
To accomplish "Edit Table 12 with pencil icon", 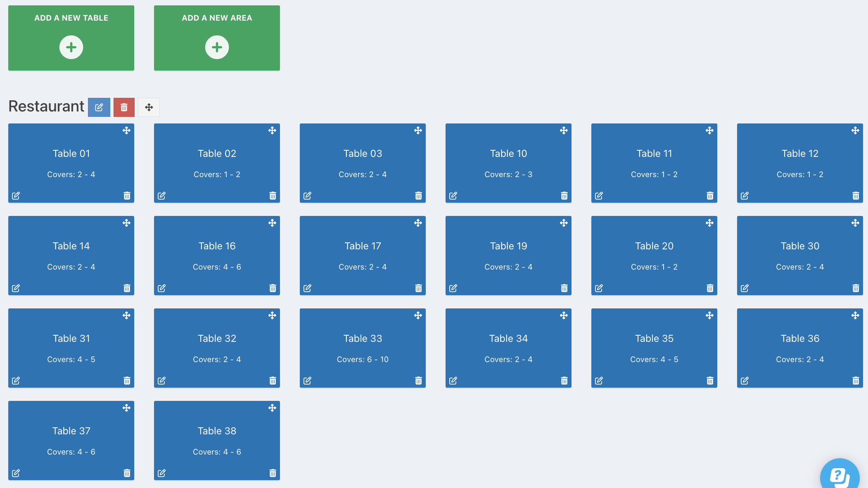I will tap(745, 196).
